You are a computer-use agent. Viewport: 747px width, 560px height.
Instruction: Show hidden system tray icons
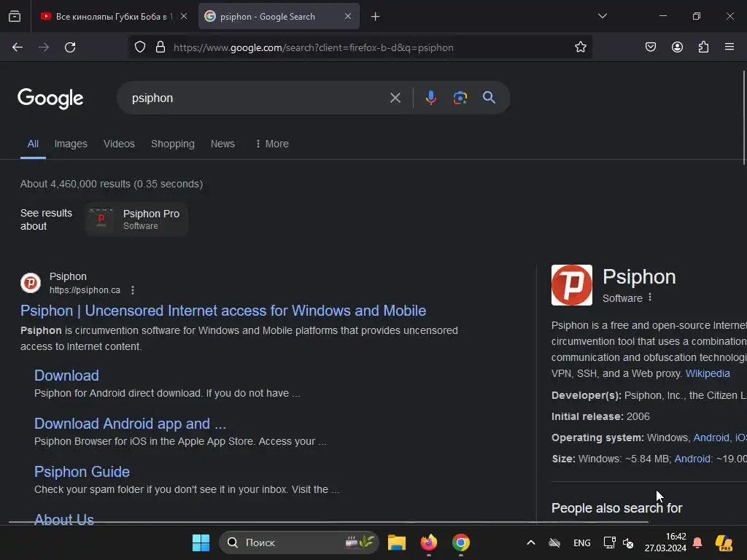tap(531, 542)
